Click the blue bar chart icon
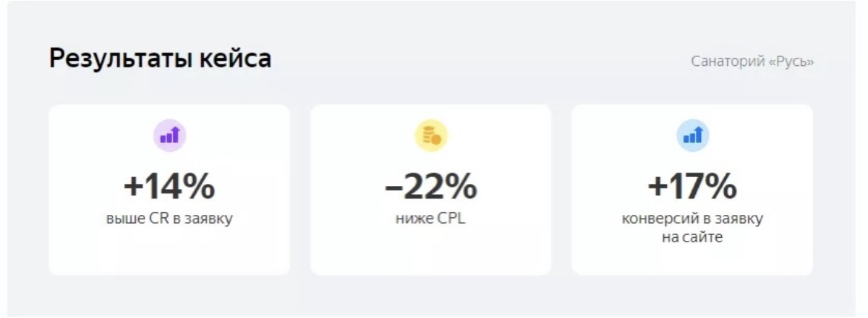 [x=693, y=136]
